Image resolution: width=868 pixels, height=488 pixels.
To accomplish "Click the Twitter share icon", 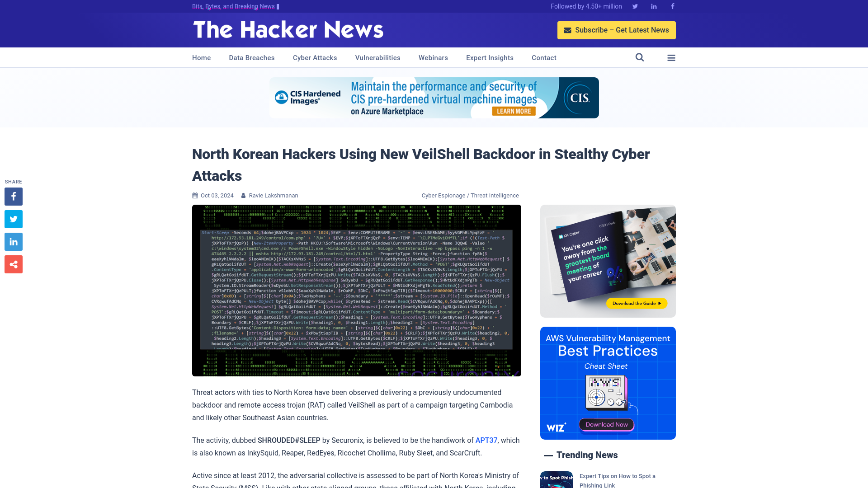I will [13, 219].
